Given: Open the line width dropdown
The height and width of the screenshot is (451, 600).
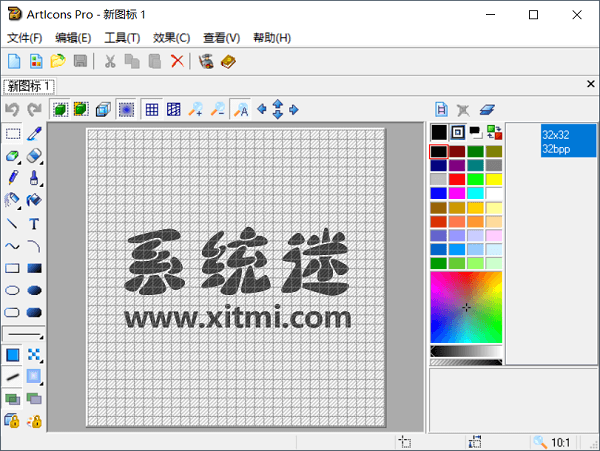Looking at the screenshot, I should (x=24, y=335).
